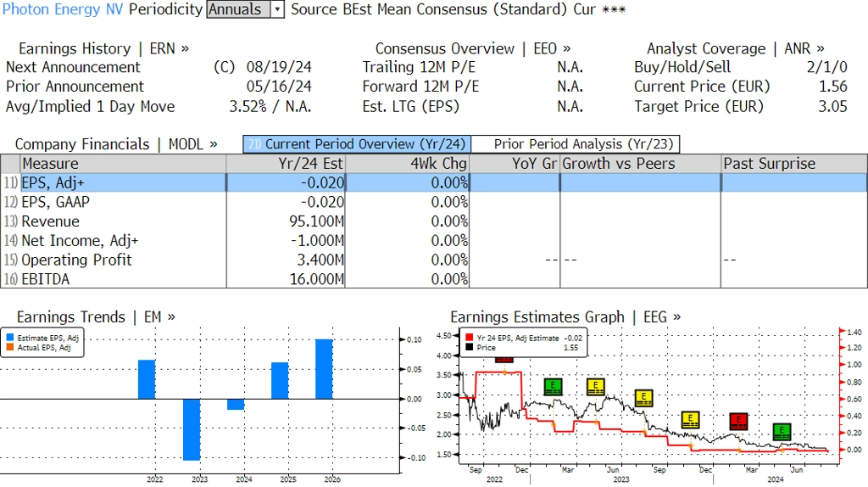Click red earnings marker near Feb 2024
868x487 pixels.
pyautogui.click(x=738, y=421)
